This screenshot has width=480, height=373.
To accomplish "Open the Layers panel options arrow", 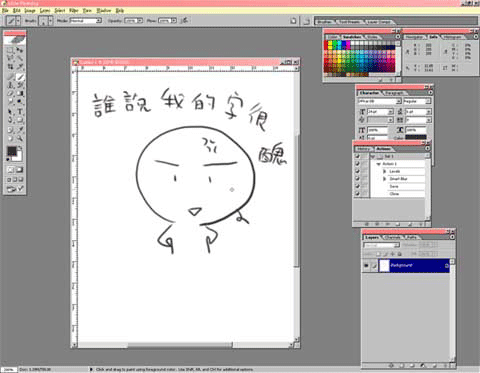I will click(452, 237).
